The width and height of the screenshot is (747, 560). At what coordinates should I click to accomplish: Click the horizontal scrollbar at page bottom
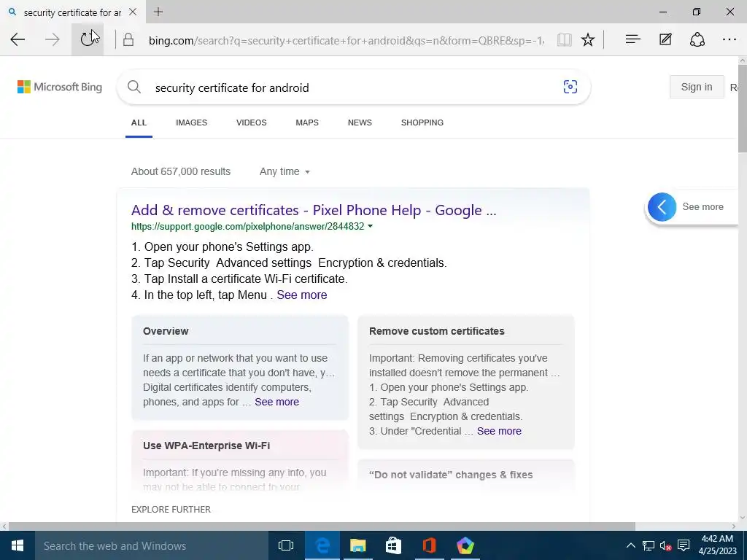click(x=322, y=526)
